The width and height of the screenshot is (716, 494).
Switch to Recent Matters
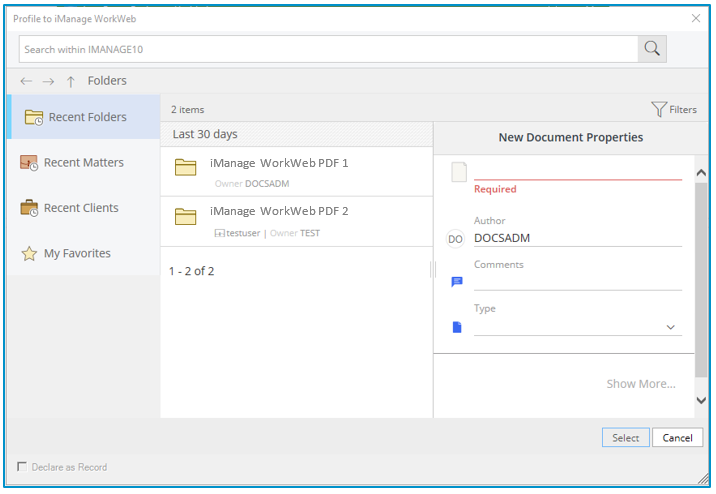coord(83,162)
